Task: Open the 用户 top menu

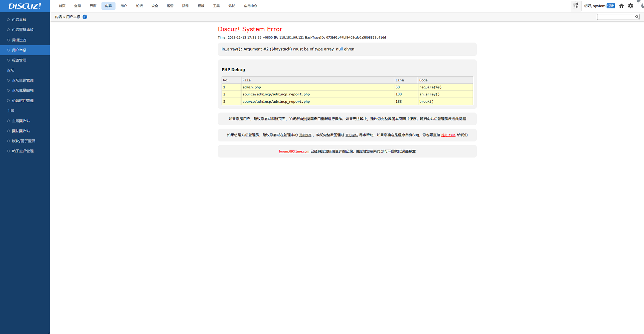Action: 124,6
